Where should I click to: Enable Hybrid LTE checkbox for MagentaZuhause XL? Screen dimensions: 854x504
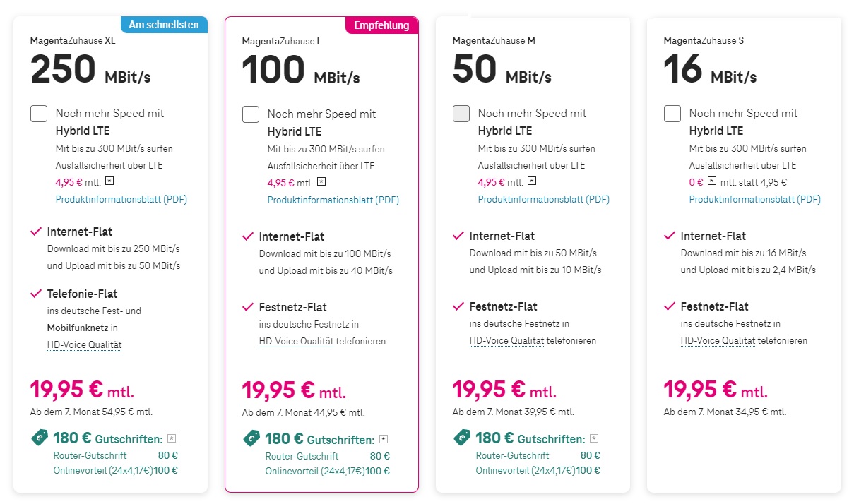[x=39, y=113]
